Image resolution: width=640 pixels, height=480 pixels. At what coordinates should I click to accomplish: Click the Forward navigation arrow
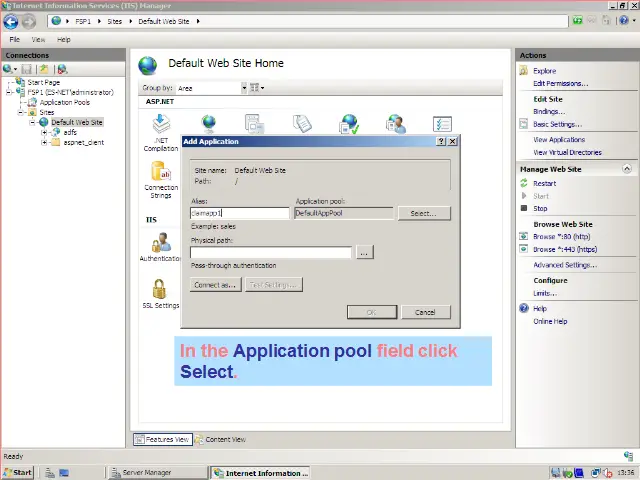pos(29,22)
